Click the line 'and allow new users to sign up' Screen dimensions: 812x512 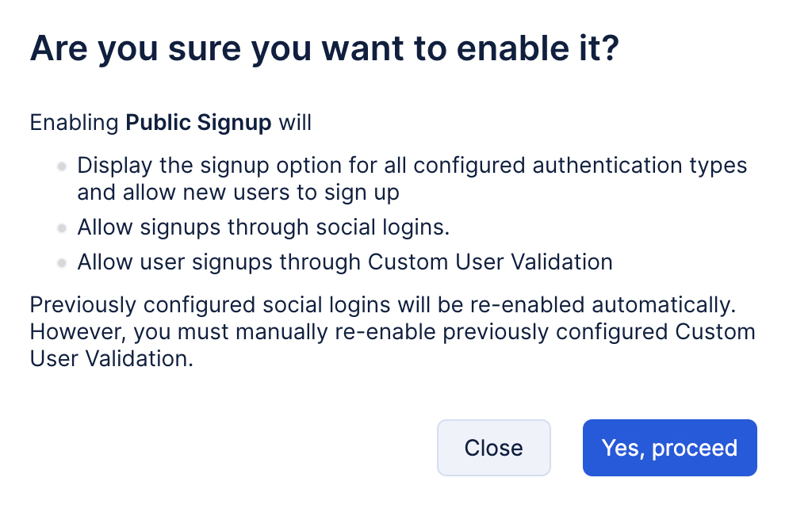tap(238, 192)
